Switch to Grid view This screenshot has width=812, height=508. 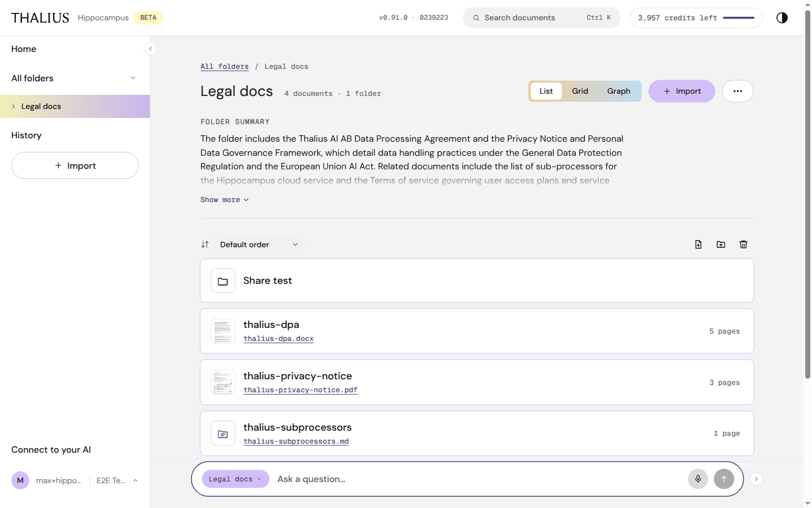click(x=580, y=91)
